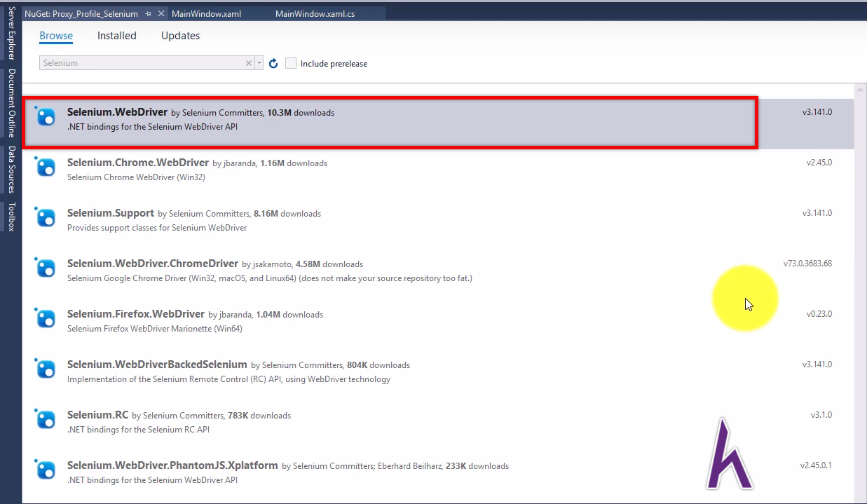867x504 pixels.
Task: Enable the Include prerelease checkbox
Action: coord(291,63)
